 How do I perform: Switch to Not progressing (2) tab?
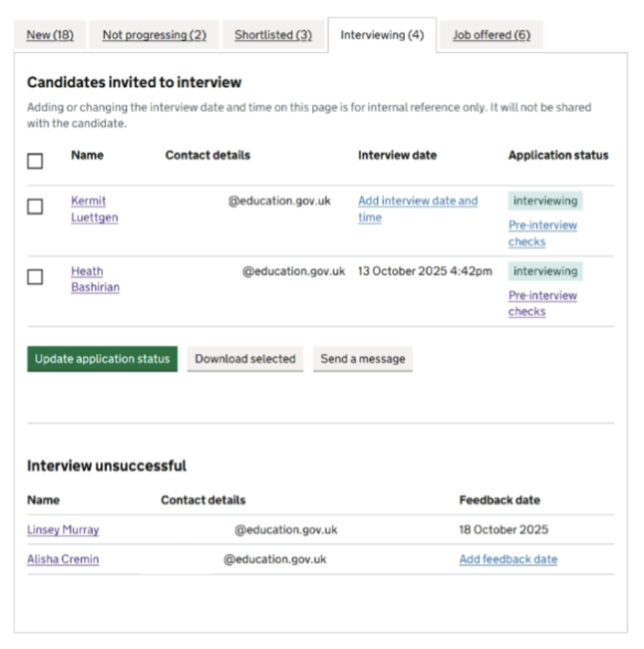pyautogui.click(x=154, y=35)
